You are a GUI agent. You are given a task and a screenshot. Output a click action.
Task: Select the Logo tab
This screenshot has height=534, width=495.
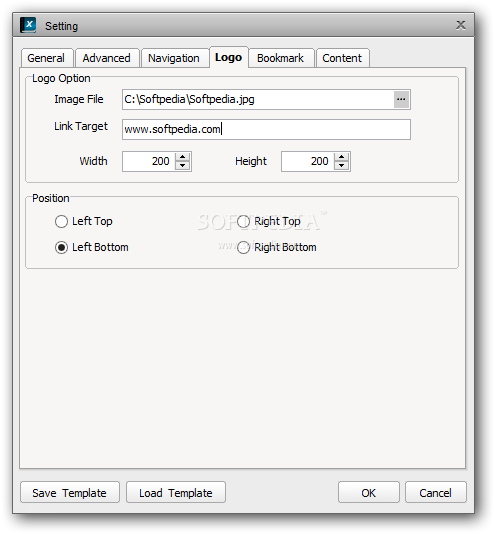[x=229, y=57]
